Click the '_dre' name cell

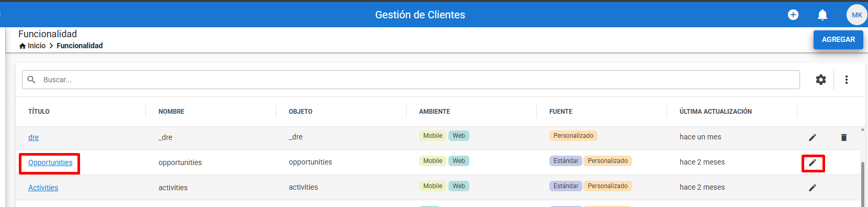[165, 137]
